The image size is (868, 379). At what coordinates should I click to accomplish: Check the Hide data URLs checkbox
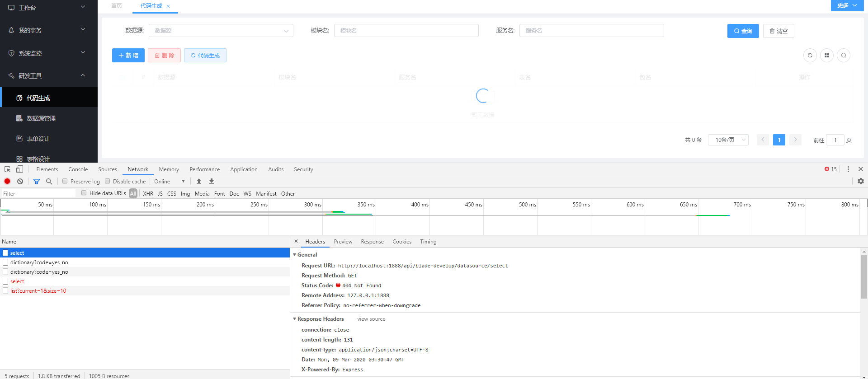84,193
